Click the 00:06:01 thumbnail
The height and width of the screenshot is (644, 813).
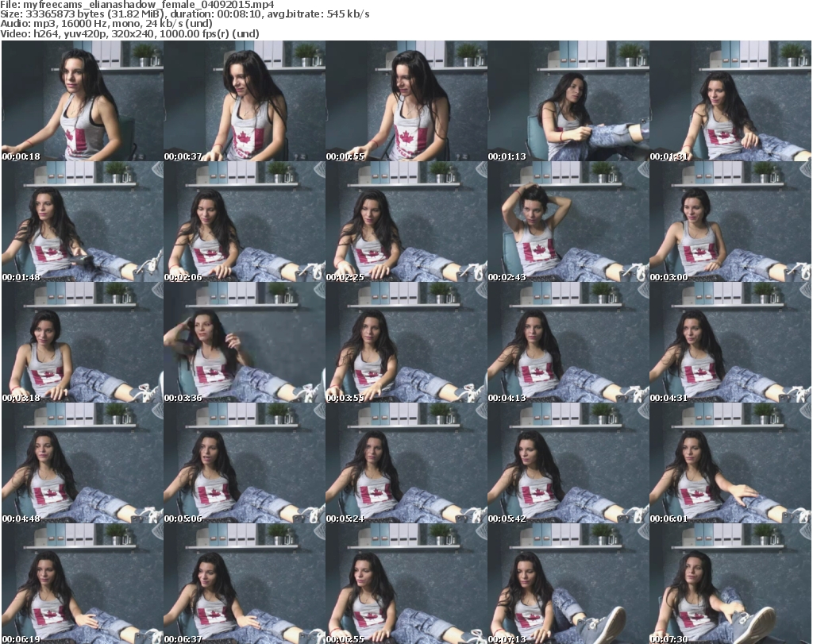pos(730,463)
